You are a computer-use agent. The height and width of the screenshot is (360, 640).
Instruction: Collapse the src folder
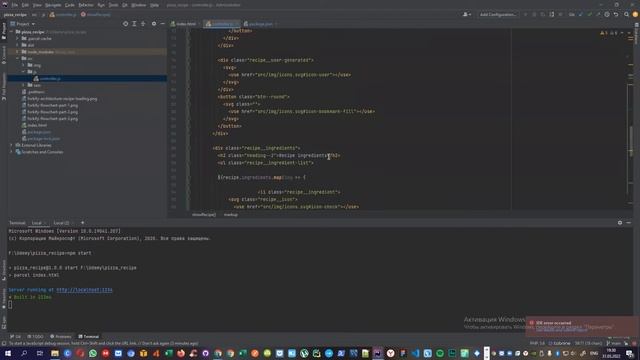coord(18,58)
